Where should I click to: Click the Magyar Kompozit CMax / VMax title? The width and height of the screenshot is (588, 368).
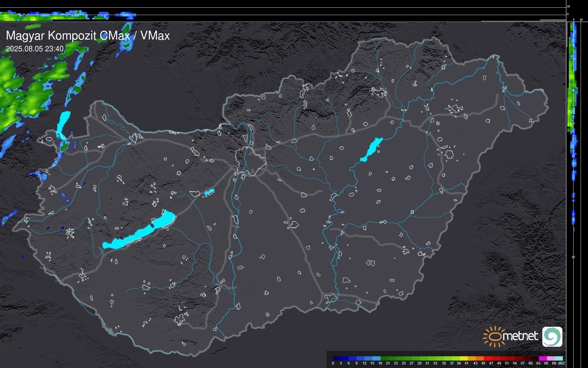point(88,36)
